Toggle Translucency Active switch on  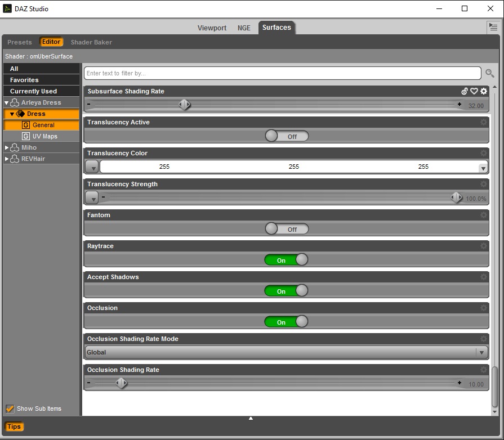tap(287, 136)
